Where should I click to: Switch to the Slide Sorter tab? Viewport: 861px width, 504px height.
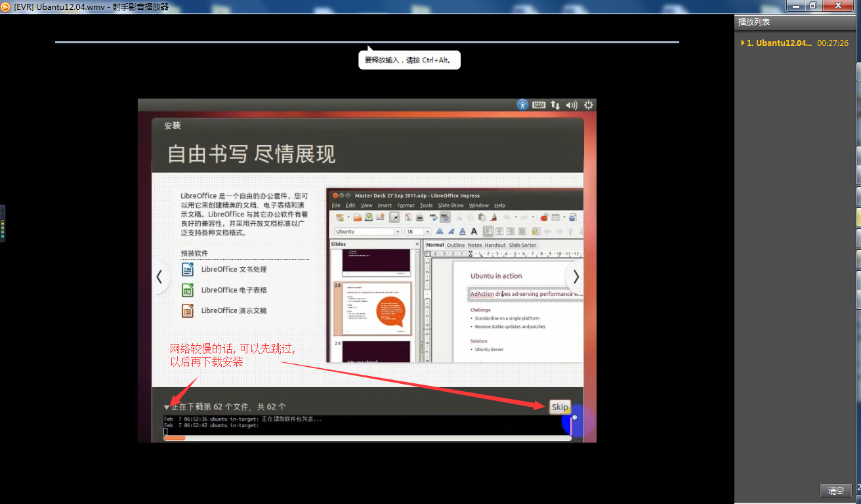click(522, 245)
